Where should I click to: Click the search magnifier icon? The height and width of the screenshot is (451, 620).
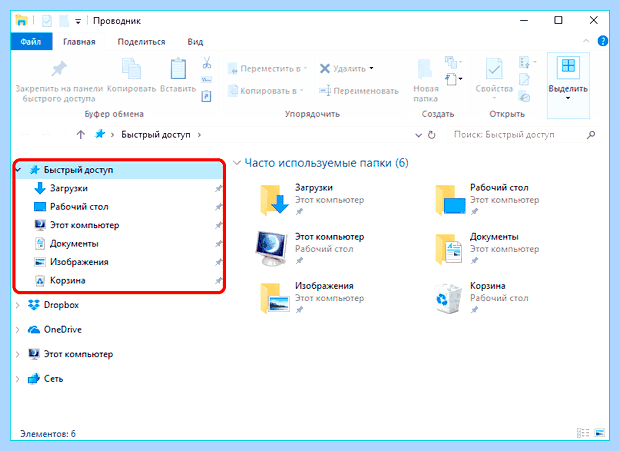(591, 135)
